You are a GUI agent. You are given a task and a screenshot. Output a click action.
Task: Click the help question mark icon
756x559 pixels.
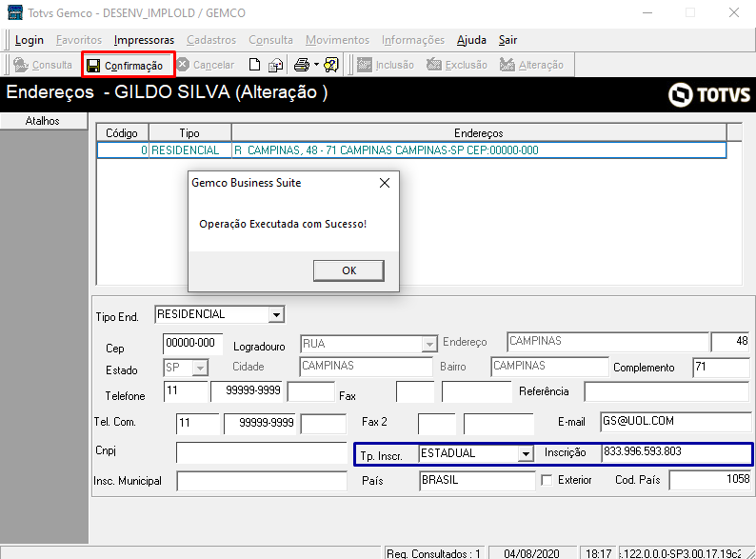coord(331,65)
